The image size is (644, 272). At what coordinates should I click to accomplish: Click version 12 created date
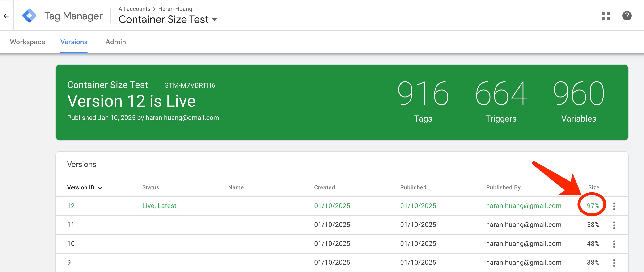coord(332,206)
